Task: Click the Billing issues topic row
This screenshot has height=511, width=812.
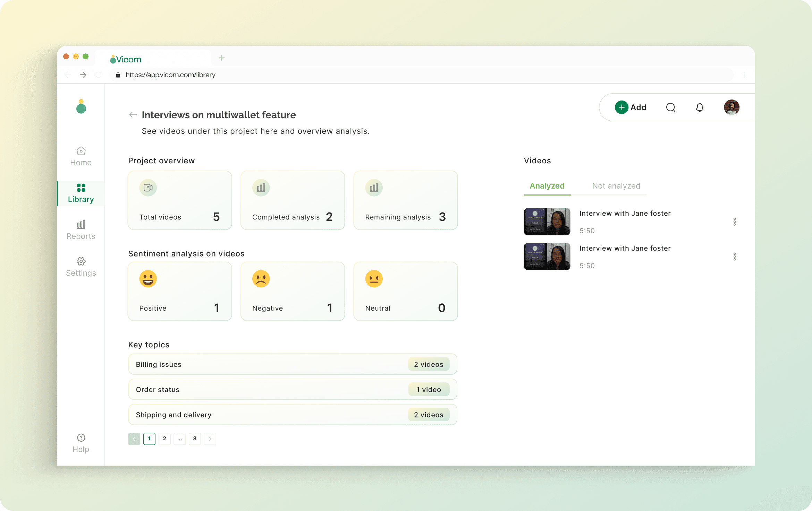Action: click(x=292, y=364)
